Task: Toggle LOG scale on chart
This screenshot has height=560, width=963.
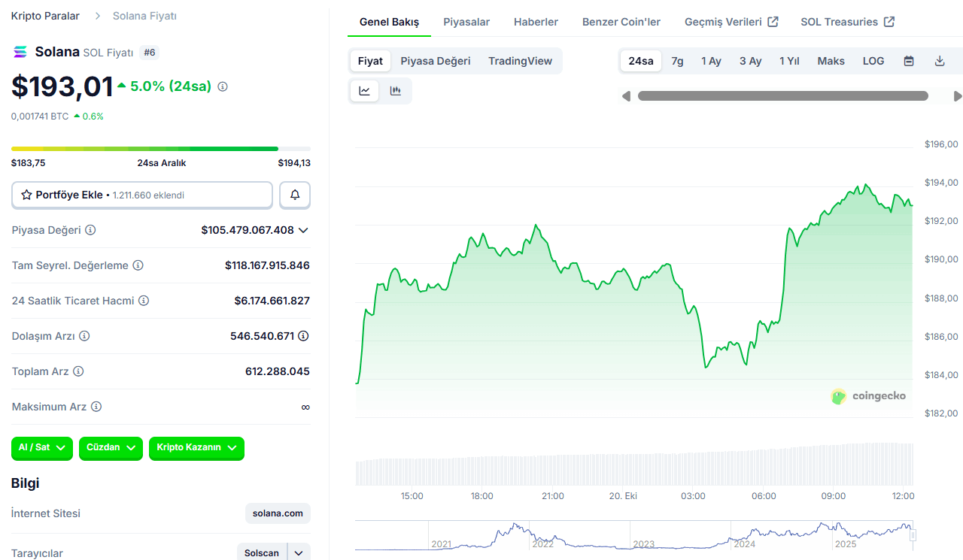Action: click(x=873, y=61)
